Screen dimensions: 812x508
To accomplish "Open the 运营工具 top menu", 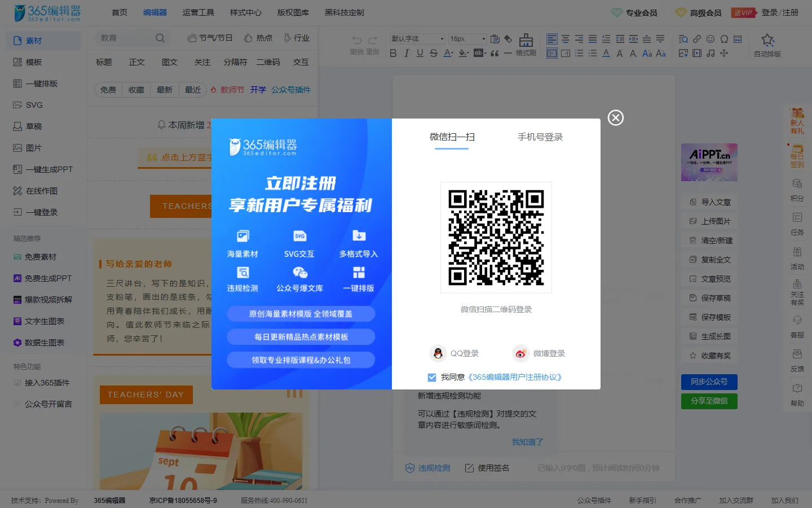I will [x=198, y=12].
